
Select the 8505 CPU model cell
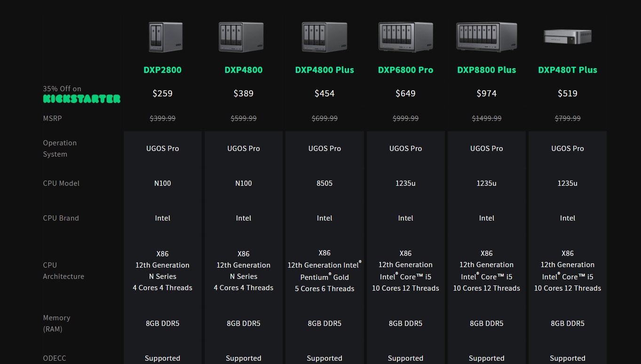point(324,183)
